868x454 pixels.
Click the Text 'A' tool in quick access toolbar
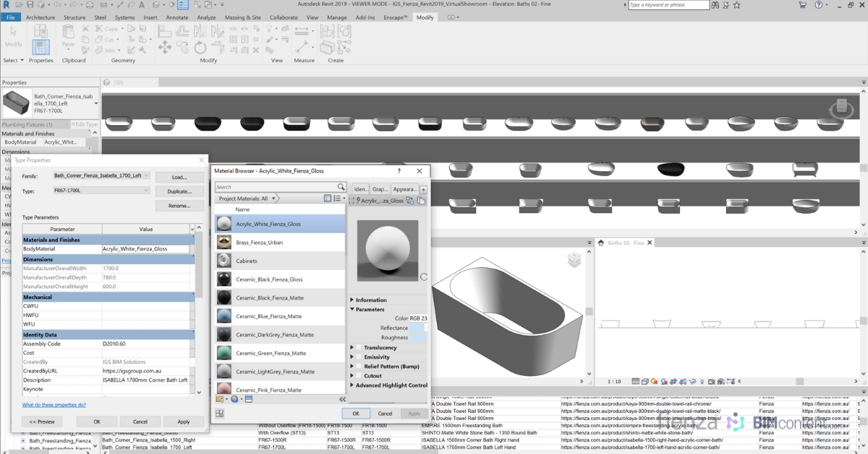[x=142, y=5]
